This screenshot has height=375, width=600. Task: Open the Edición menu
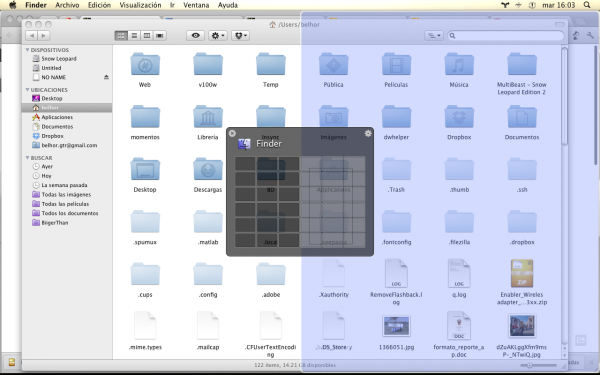coord(99,5)
